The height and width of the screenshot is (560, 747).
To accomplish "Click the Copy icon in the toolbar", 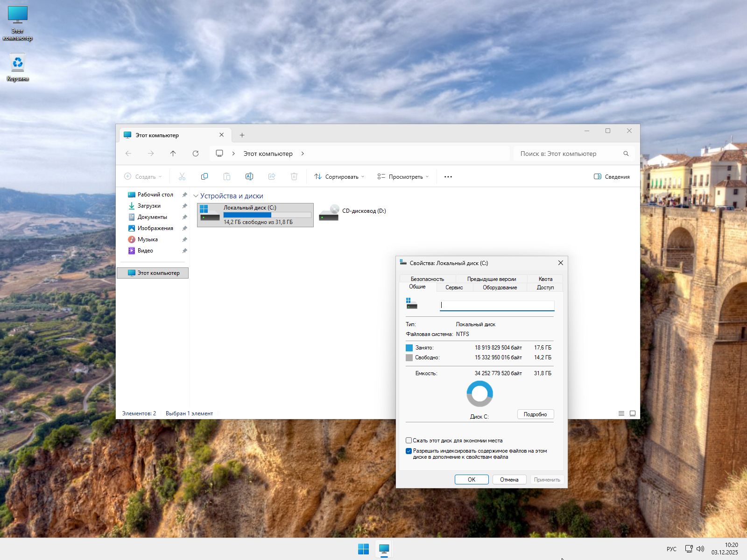I will pyautogui.click(x=204, y=176).
